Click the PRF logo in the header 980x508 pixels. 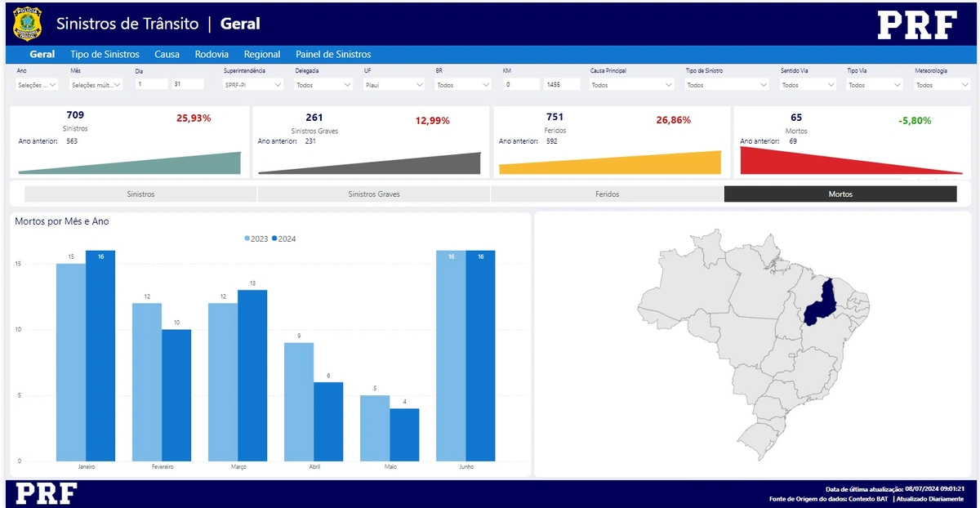(917, 25)
